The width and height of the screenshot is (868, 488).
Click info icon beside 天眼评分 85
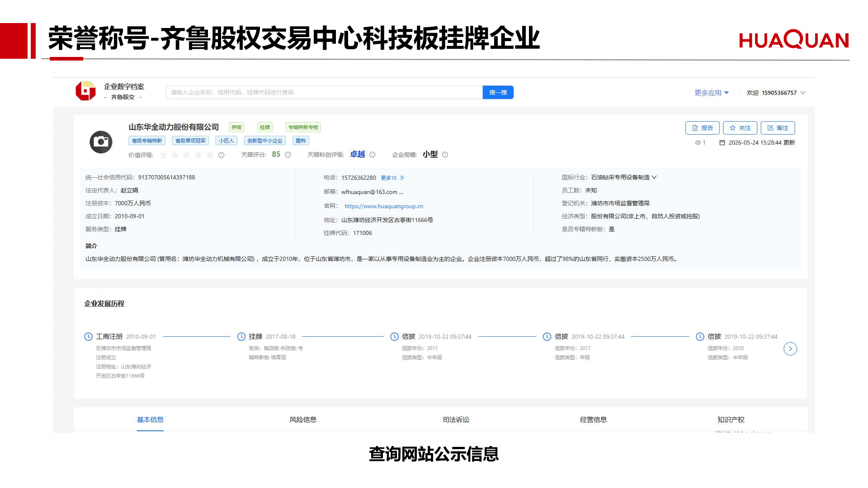tap(288, 155)
